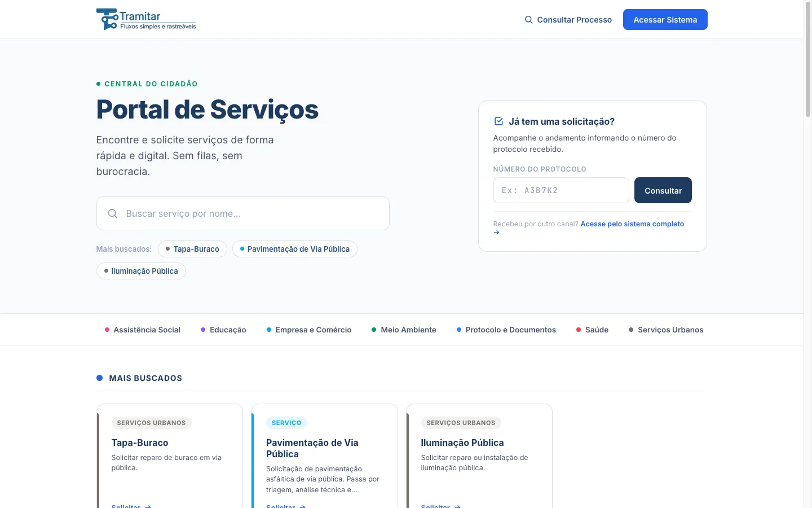Screen dimensions: 812x508
Task: Click the search icon in service search box
Action: 113,213
